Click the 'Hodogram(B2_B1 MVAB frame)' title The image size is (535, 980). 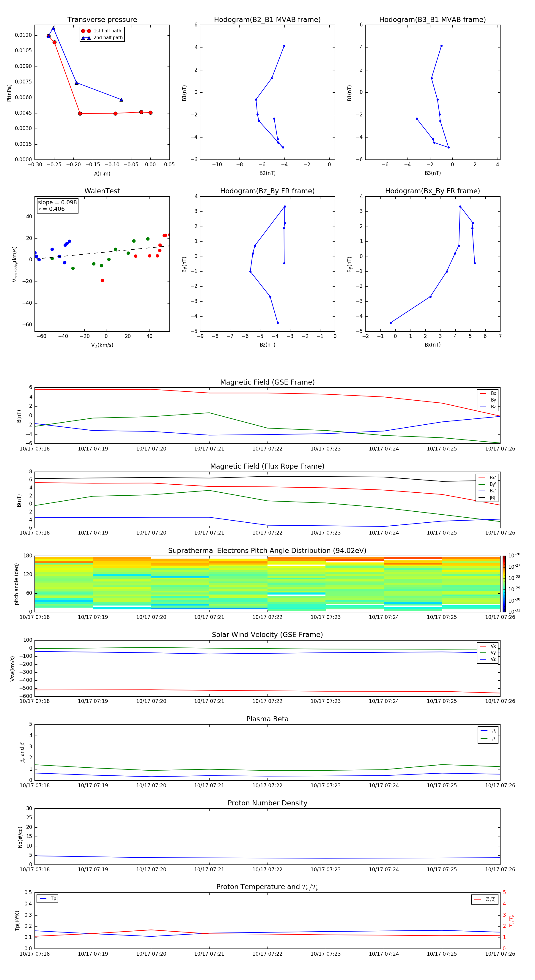tap(267, 20)
